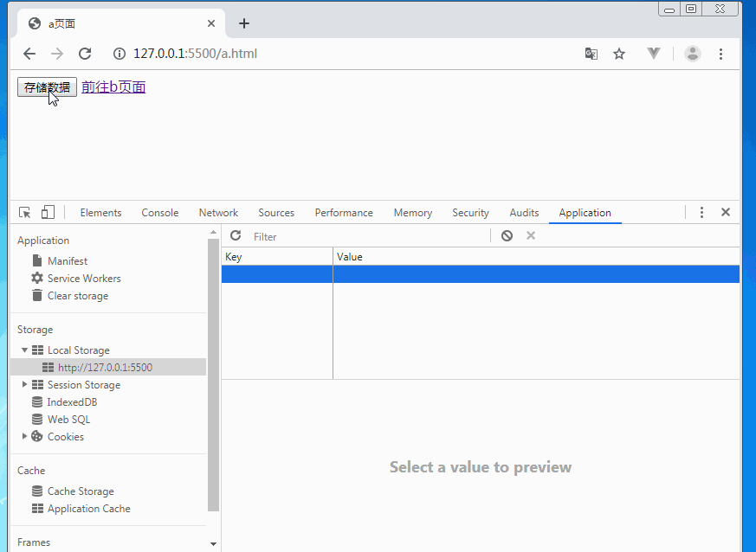756x552 pixels.
Task: Open the DevTools three-dot customization menu
Action: [701, 212]
